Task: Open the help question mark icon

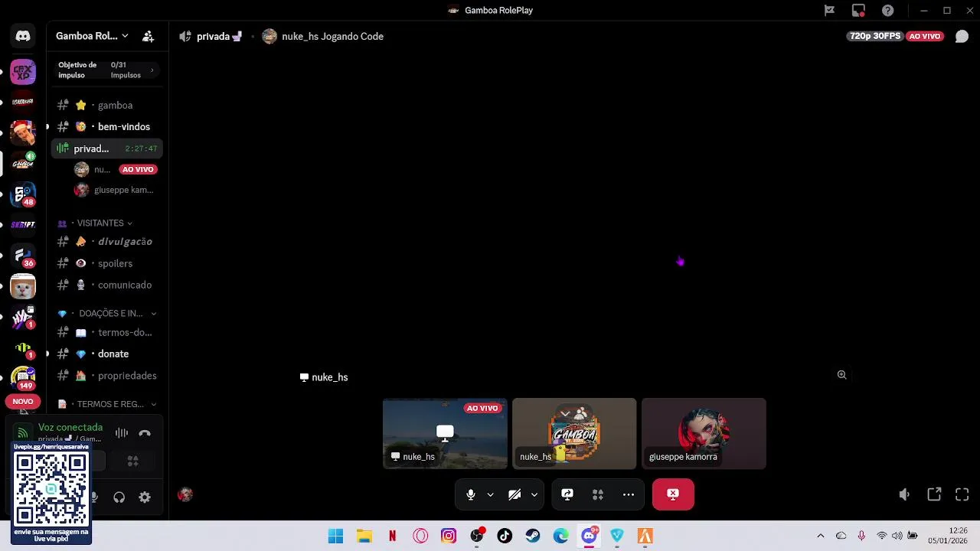Action: [x=887, y=11]
